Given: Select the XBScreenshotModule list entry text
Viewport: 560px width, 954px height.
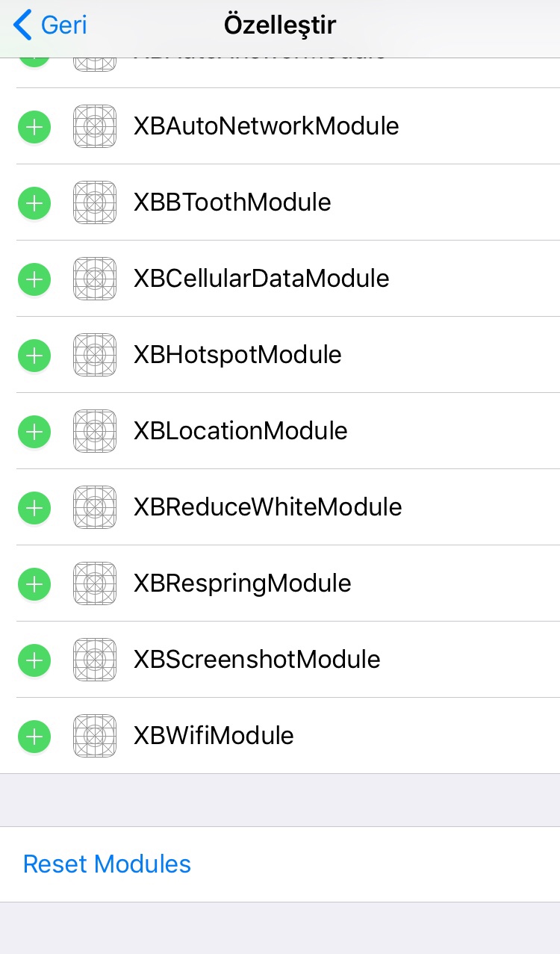Looking at the screenshot, I should [x=257, y=660].
